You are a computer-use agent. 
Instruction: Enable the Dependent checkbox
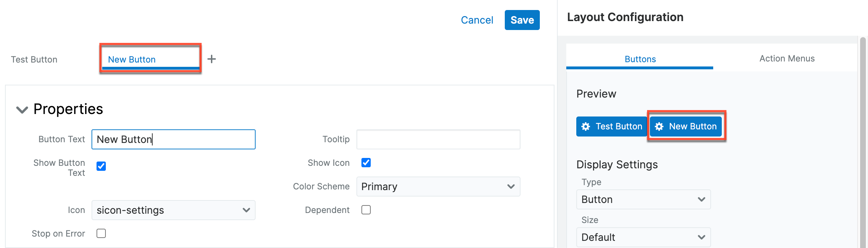pyautogui.click(x=366, y=210)
